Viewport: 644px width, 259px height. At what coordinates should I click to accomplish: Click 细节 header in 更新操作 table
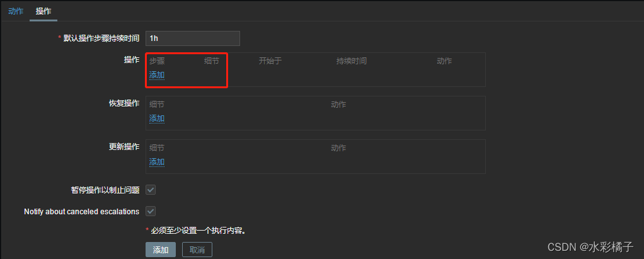click(157, 148)
